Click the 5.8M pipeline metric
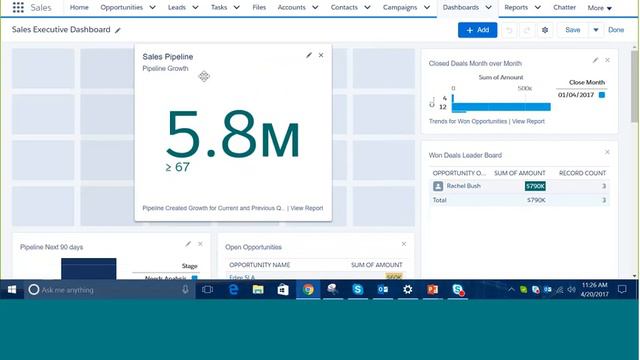The width and height of the screenshot is (640, 360). [x=233, y=135]
